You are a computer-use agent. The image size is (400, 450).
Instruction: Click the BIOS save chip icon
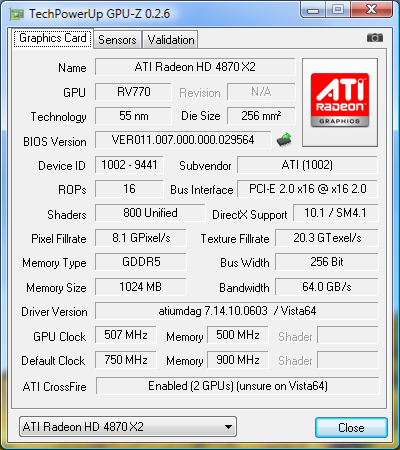pyautogui.click(x=284, y=140)
